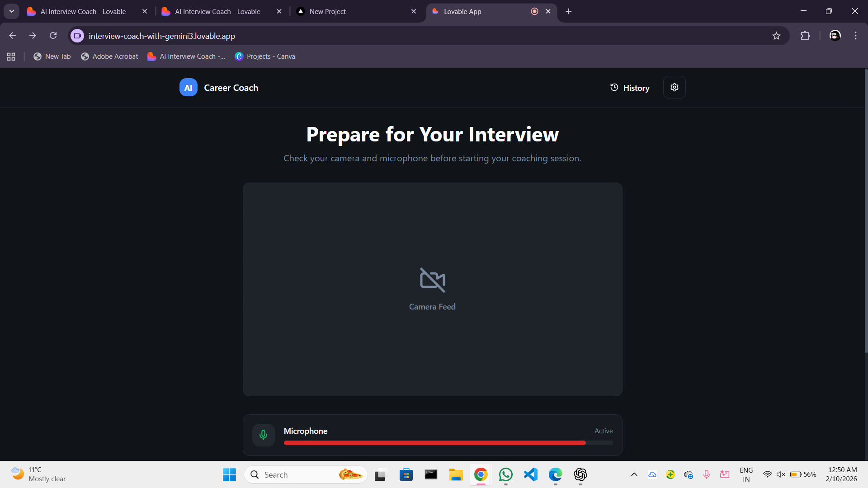The image size is (868, 488).
Task: Toggle the muted speaker icon in system tray
Action: 781,474
